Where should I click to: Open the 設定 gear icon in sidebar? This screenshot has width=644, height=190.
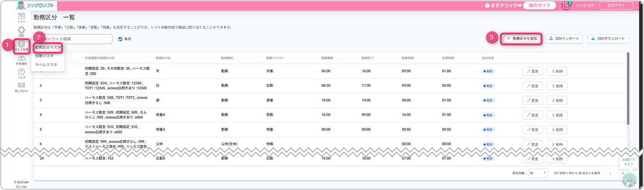pos(21,31)
